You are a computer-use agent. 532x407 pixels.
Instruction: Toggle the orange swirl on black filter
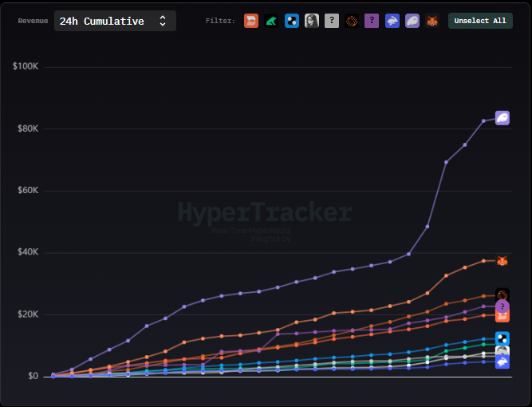coord(352,21)
